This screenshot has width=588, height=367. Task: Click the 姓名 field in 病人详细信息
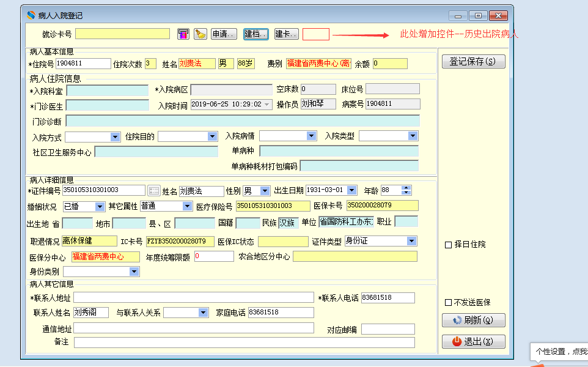(x=201, y=191)
